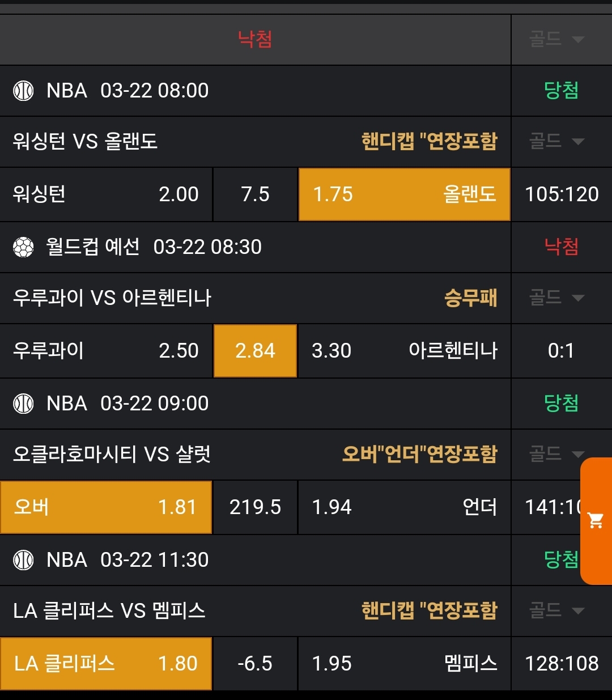
Task: Click basketball icon beside NBA 11:30 game
Action: point(23,560)
